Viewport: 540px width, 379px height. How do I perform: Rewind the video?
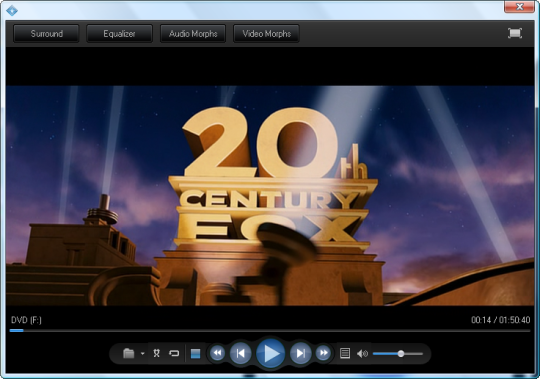point(217,353)
